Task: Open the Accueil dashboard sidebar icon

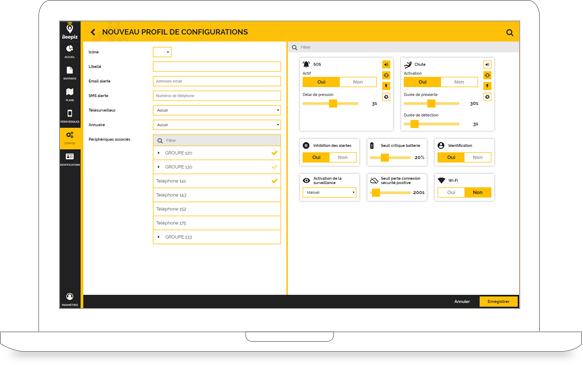Action: pos(70,51)
